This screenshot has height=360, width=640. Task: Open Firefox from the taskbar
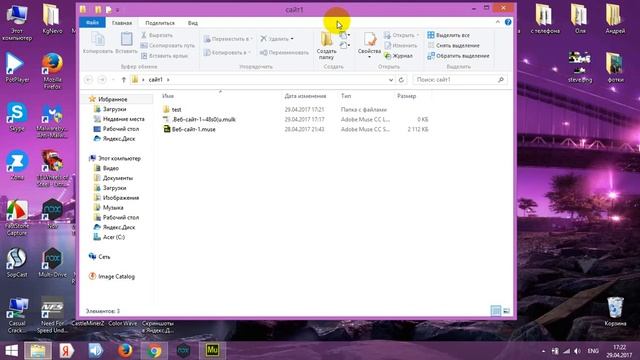pos(125,351)
